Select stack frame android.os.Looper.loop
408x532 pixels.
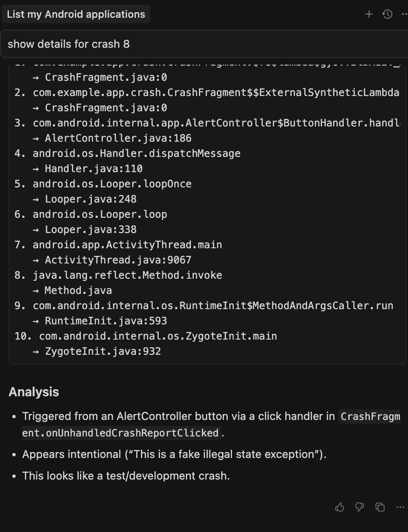click(100, 214)
